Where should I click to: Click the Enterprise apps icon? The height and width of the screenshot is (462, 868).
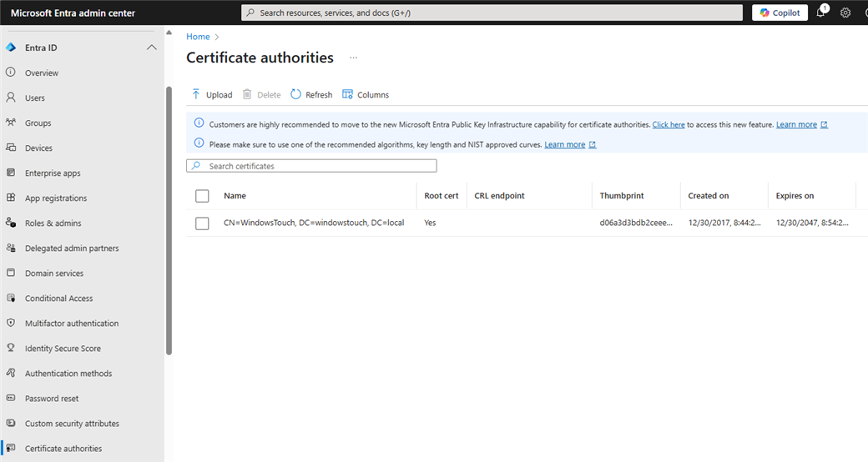tap(11, 173)
